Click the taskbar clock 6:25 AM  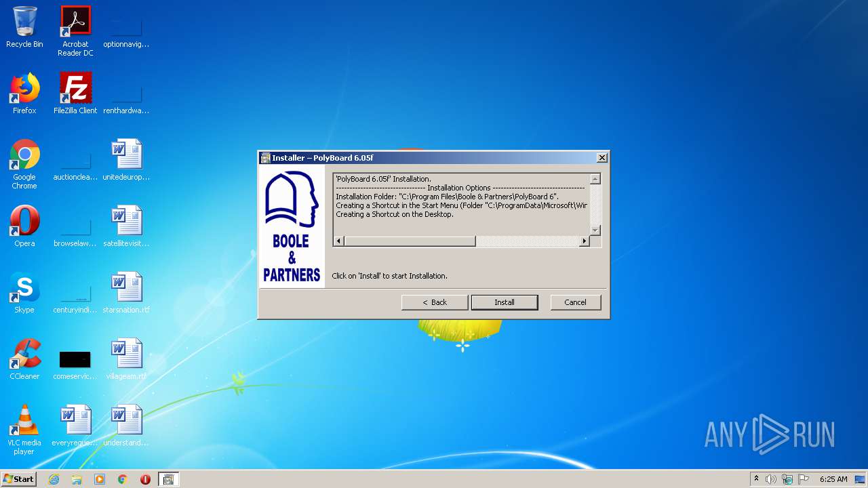[833, 479]
